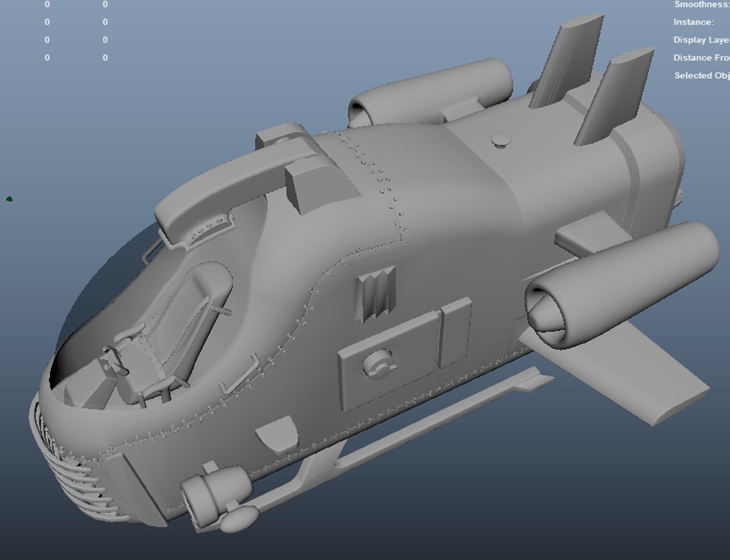Click the 'Distance Fro' heads-up display label
The height and width of the screenshot is (560, 730).
click(x=702, y=58)
